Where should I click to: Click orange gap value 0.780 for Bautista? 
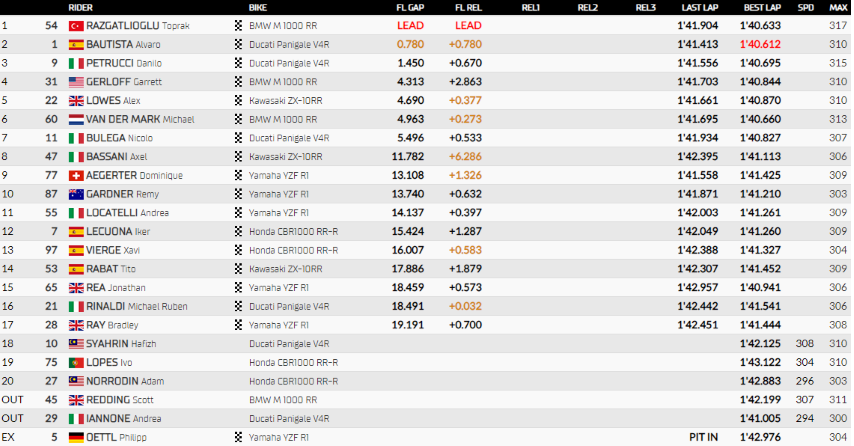pos(410,44)
